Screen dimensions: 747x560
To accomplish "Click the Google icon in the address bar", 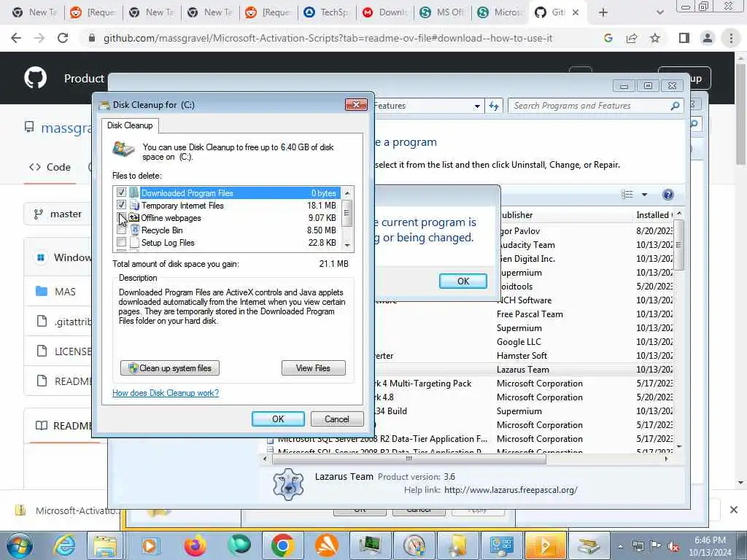I will point(608,38).
